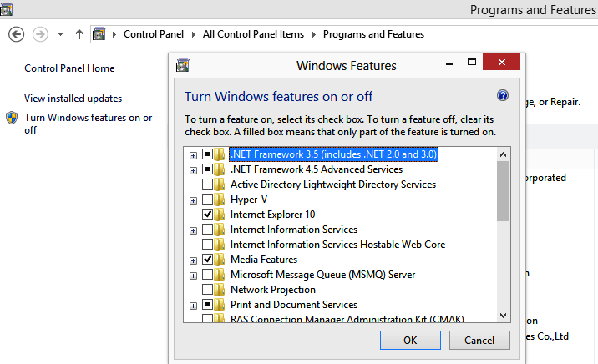598x364 pixels.
Task: Open the View installed updates link
Action: [x=73, y=99]
